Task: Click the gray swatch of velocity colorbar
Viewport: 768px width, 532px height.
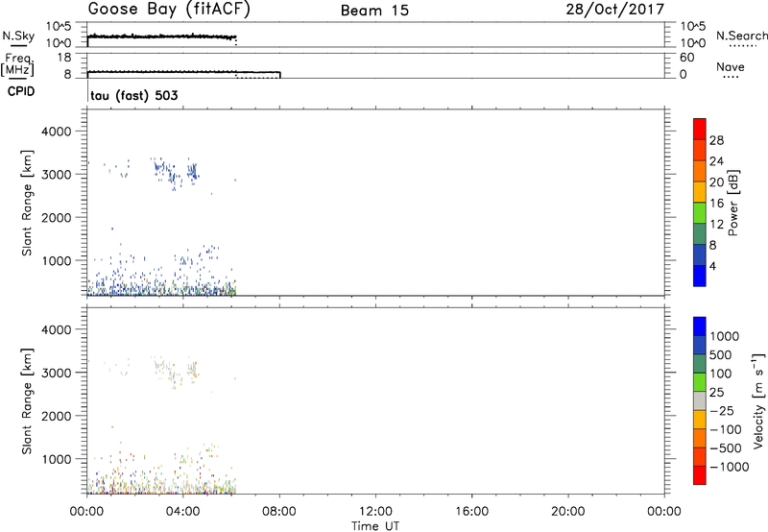Action: [700, 401]
